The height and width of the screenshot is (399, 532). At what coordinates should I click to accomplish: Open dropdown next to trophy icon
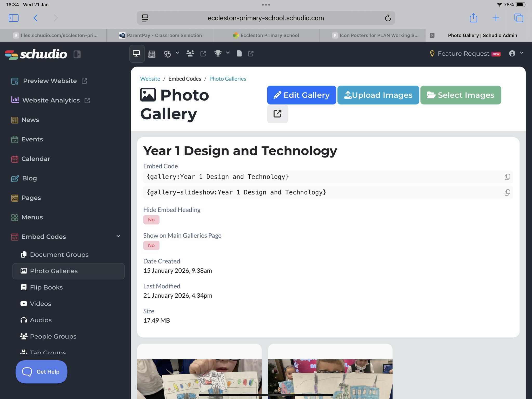[x=228, y=53]
